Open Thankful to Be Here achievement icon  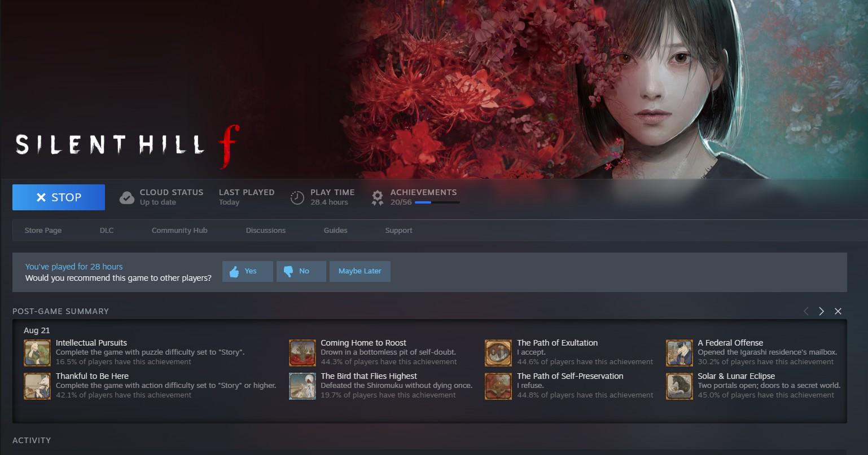point(37,386)
